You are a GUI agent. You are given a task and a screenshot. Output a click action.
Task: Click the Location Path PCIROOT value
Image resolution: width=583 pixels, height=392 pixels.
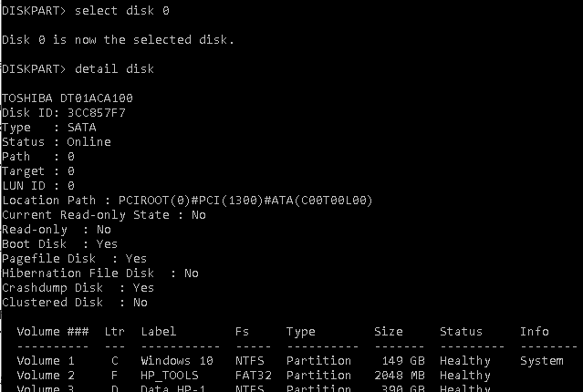pos(245,201)
